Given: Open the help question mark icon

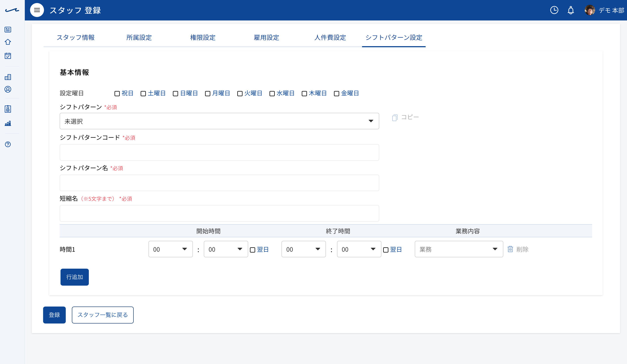Looking at the screenshot, I should click(x=8, y=144).
